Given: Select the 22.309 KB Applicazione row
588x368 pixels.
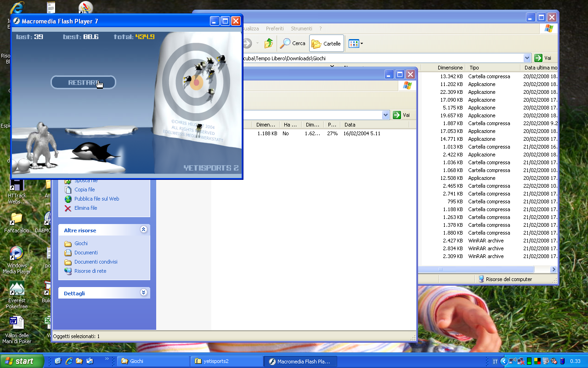Looking at the screenshot, I should (x=489, y=92).
